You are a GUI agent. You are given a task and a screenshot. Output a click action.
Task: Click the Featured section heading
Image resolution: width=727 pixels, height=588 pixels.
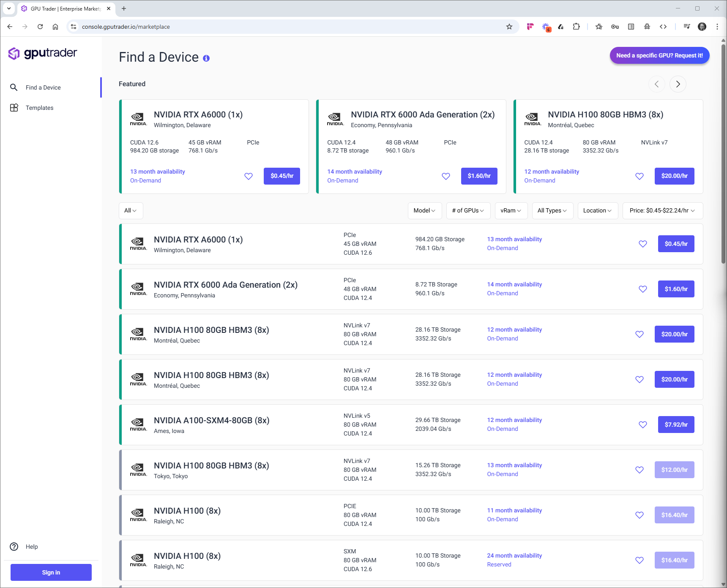(x=132, y=84)
